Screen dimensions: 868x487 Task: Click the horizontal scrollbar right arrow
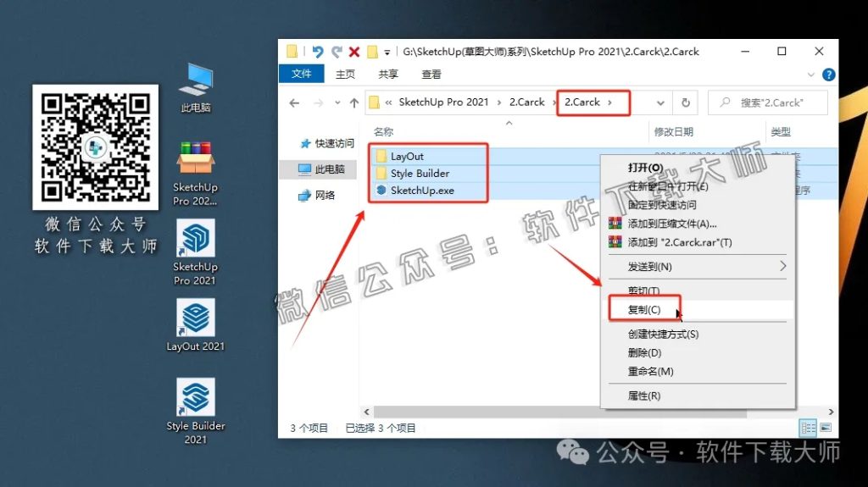(831, 412)
